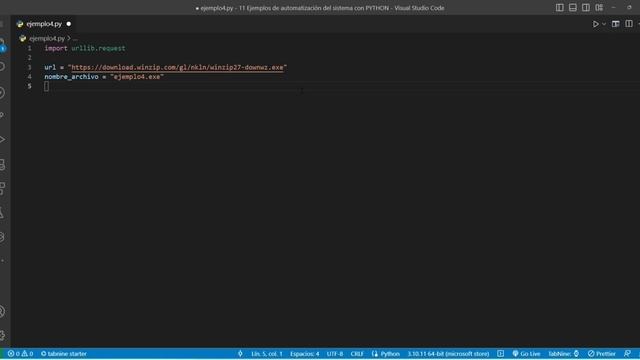
Task: Open the Manage gear in activity bar
Action: (2, 335)
